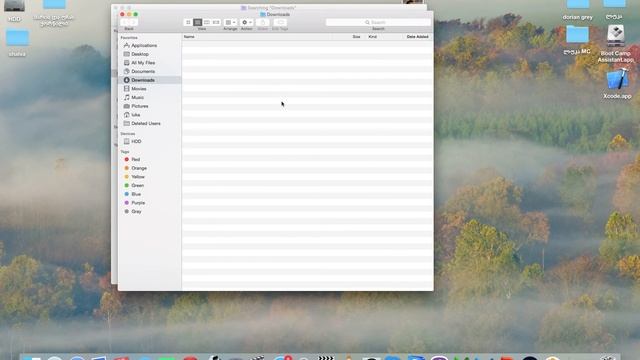
Task: Click the Edit Tags toolbar button
Action: tap(280, 22)
